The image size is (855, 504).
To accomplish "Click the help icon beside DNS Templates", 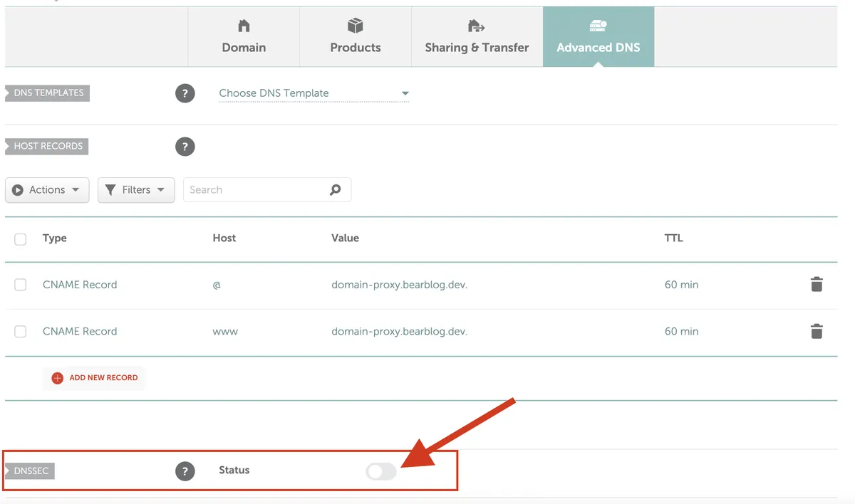I will [185, 93].
